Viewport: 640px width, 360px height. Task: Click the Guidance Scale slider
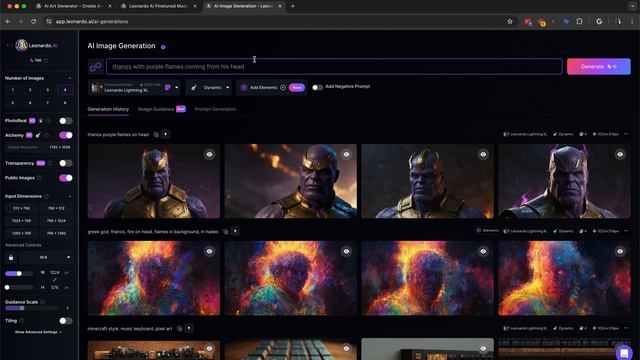click(31, 308)
